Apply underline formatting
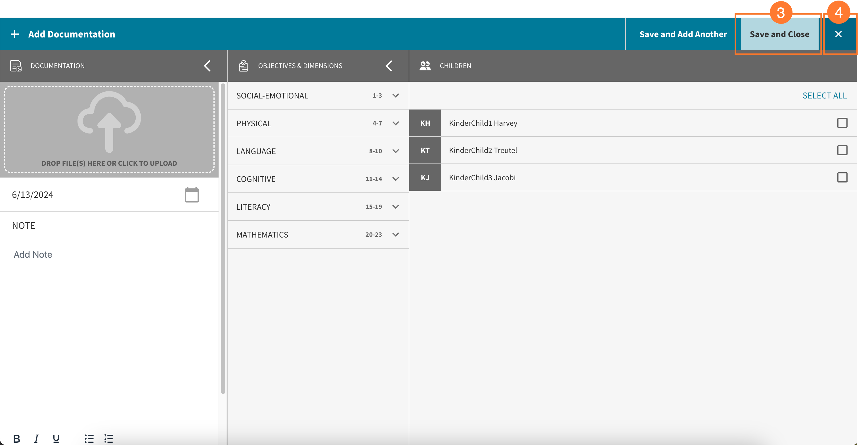 pos(55,438)
